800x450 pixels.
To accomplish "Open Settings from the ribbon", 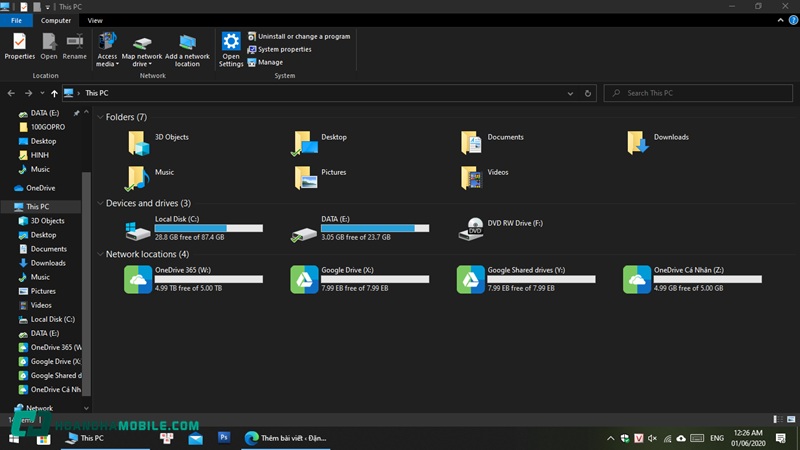I will coord(231,47).
